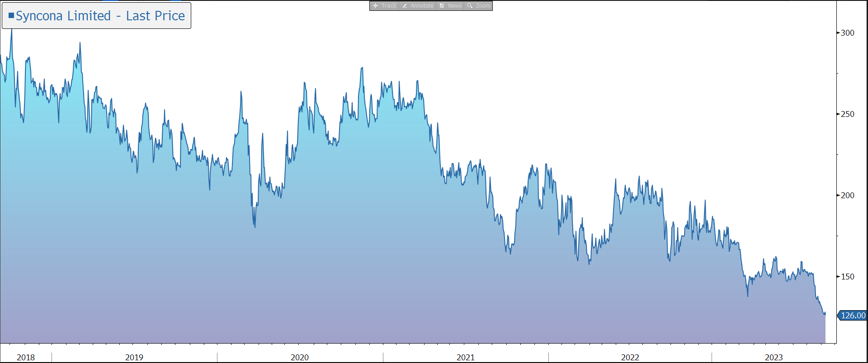Show News on the chart

tap(450, 6)
